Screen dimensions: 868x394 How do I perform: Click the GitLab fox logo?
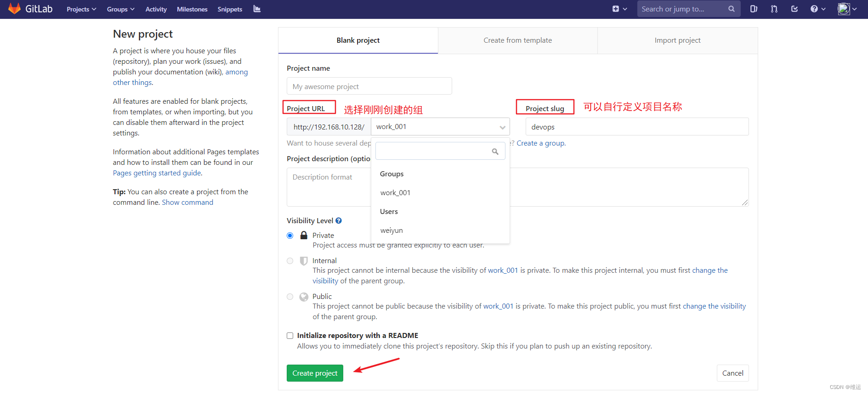click(15, 9)
